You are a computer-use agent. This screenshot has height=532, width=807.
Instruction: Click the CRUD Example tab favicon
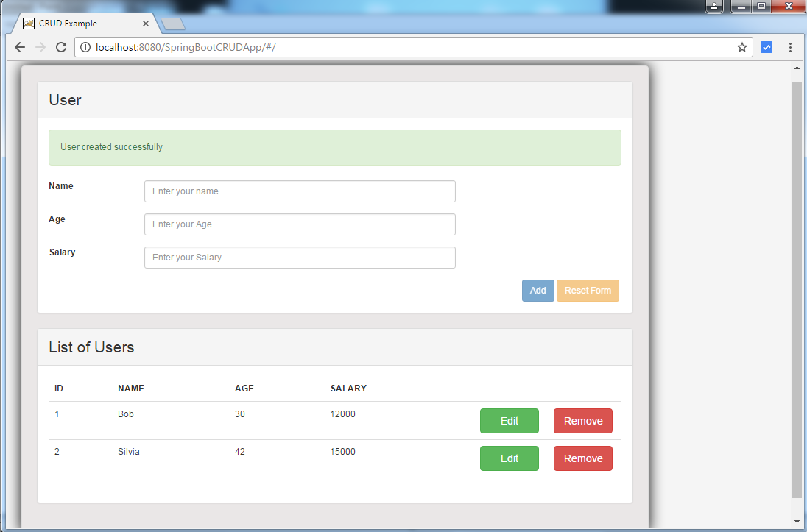(x=29, y=23)
